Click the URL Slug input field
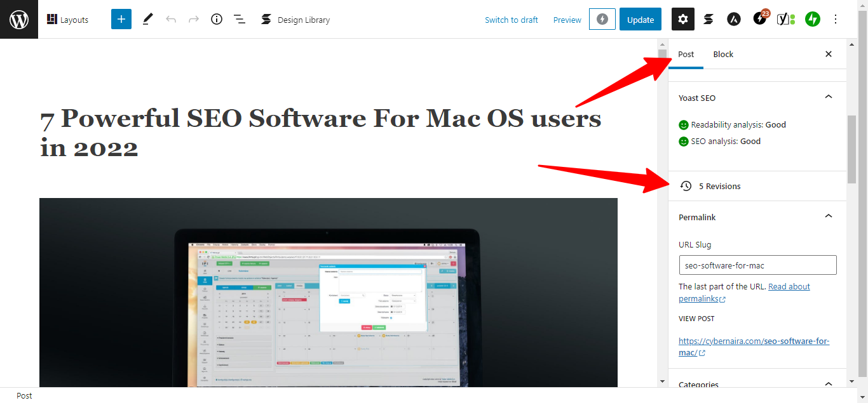Image resolution: width=868 pixels, height=403 pixels. 757,265
